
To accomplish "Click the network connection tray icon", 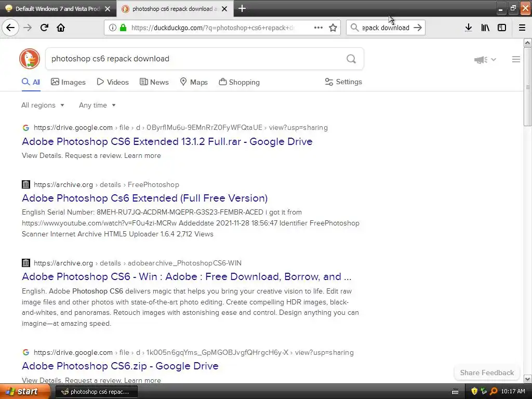I will coord(484,392).
